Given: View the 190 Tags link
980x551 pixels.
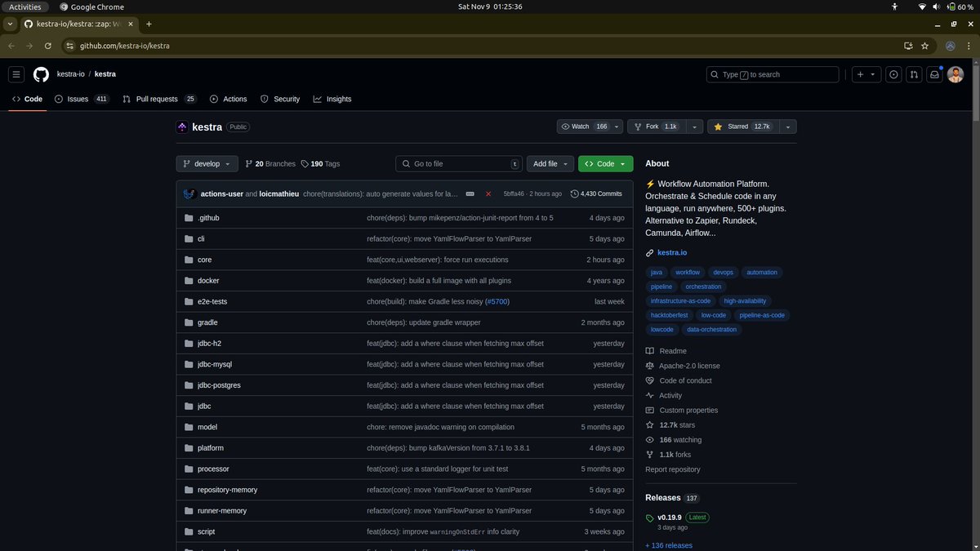Looking at the screenshot, I should pos(320,164).
